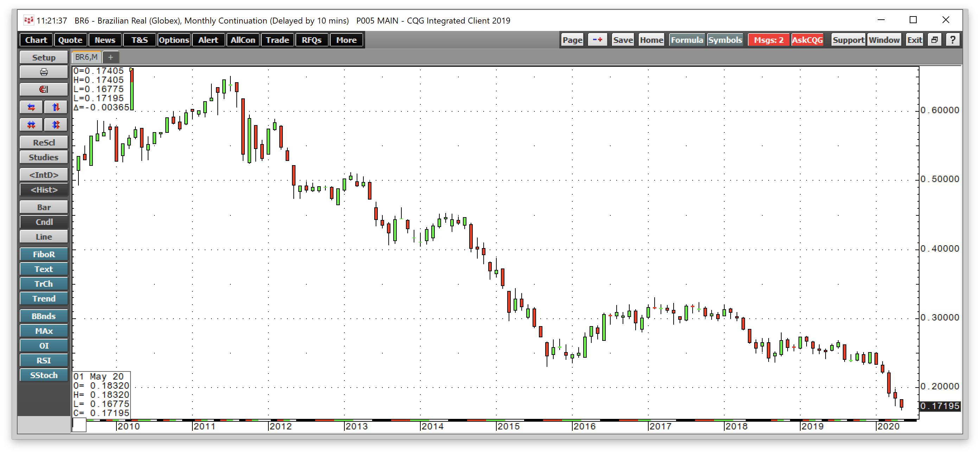Image resolution: width=980 pixels, height=454 pixels.
Task: Toggle the MAx moving average study
Action: point(44,331)
